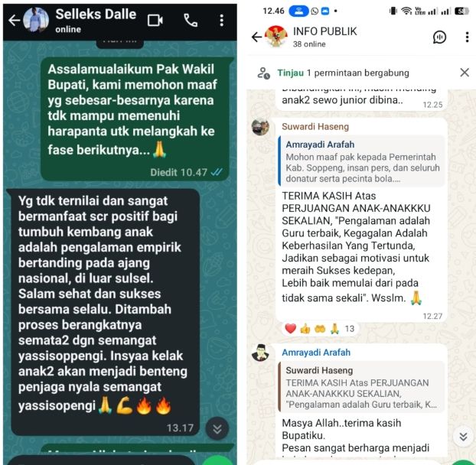Open INFO PUBLIK three-dot menu
The height and width of the screenshot is (465, 476).
click(467, 37)
